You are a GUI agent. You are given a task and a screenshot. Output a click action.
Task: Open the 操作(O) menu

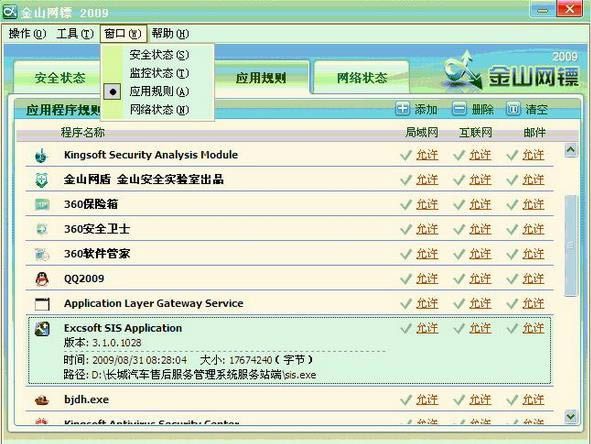click(27, 34)
